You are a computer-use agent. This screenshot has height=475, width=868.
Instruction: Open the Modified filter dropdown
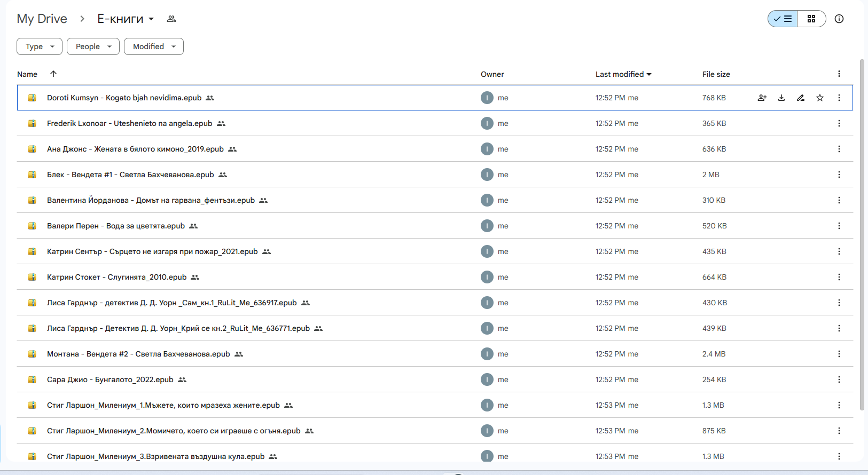pos(154,46)
